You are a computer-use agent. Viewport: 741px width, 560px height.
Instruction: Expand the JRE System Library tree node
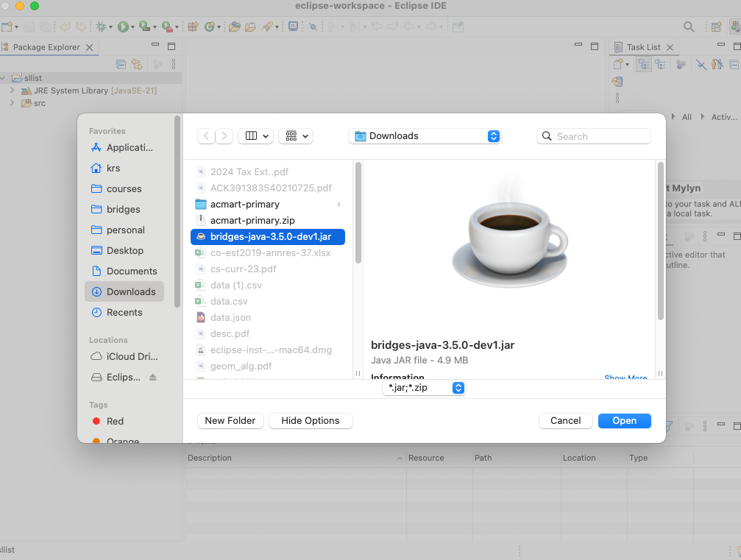(x=13, y=91)
